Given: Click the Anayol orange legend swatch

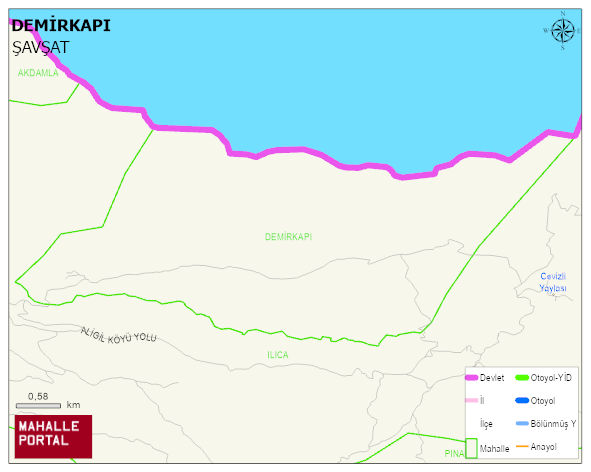Looking at the screenshot, I should click(x=522, y=446).
